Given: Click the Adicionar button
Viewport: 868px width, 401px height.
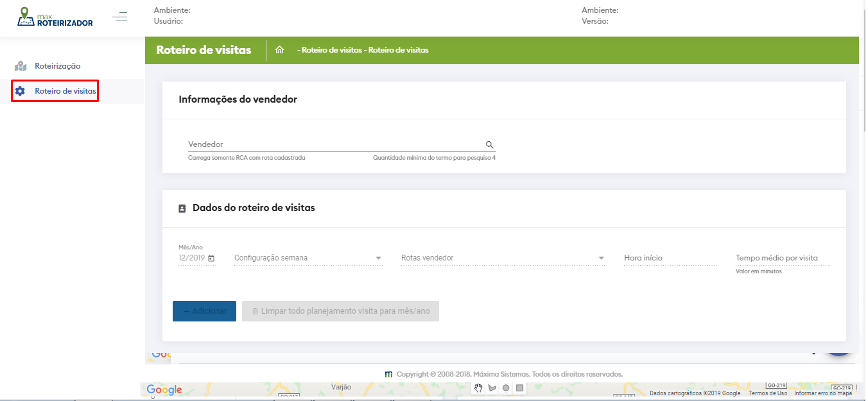Looking at the screenshot, I should (204, 311).
